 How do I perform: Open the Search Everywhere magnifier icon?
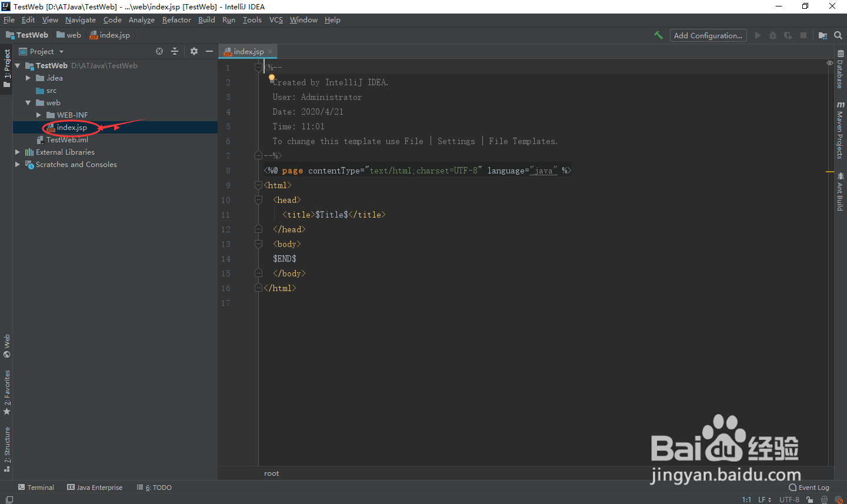click(838, 35)
